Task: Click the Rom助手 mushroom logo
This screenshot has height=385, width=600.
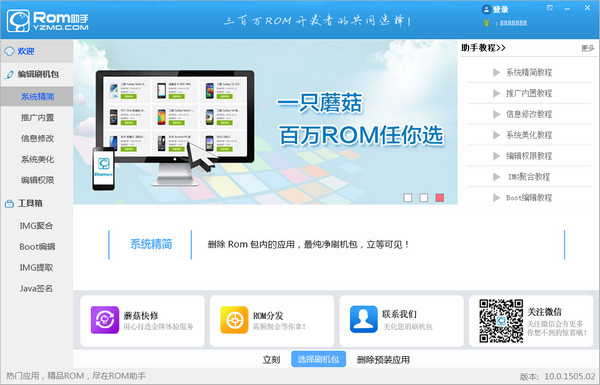Action: click(x=18, y=20)
